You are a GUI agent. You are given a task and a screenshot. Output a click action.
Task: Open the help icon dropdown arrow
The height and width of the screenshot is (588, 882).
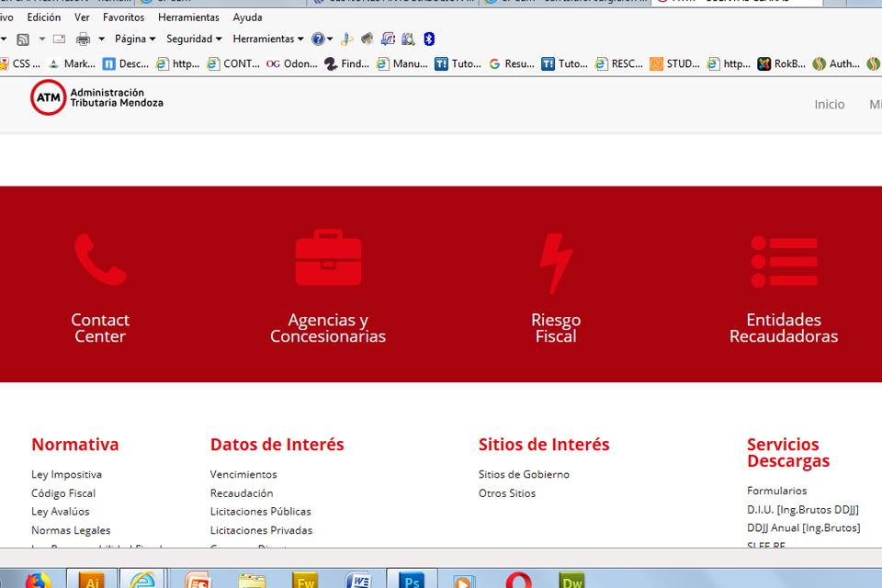[x=330, y=39]
